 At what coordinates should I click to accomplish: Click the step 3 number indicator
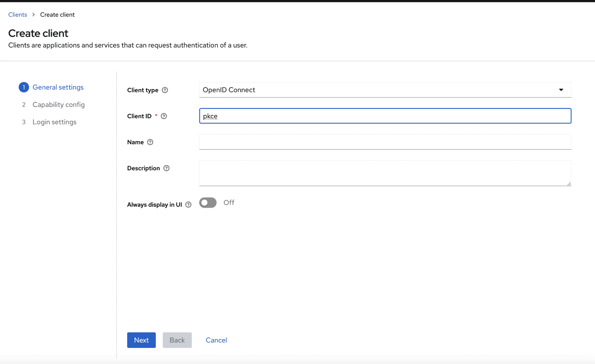pyautogui.click(x=24, y=122)
